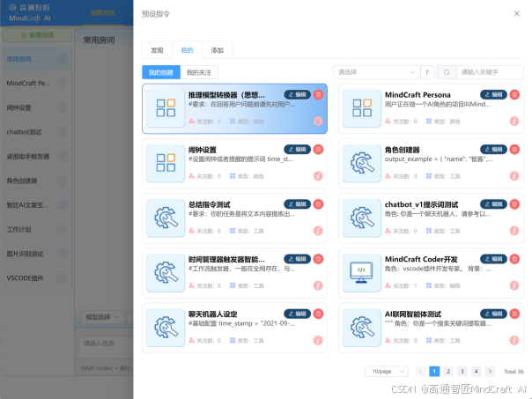532x399 pixels.
Task: Delete the 总结指令测试 preset card
Action: tap(318, 204)
